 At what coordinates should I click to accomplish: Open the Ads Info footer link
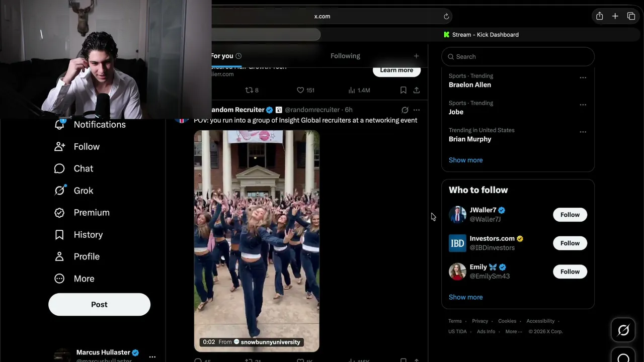click(x=486, y=332)
